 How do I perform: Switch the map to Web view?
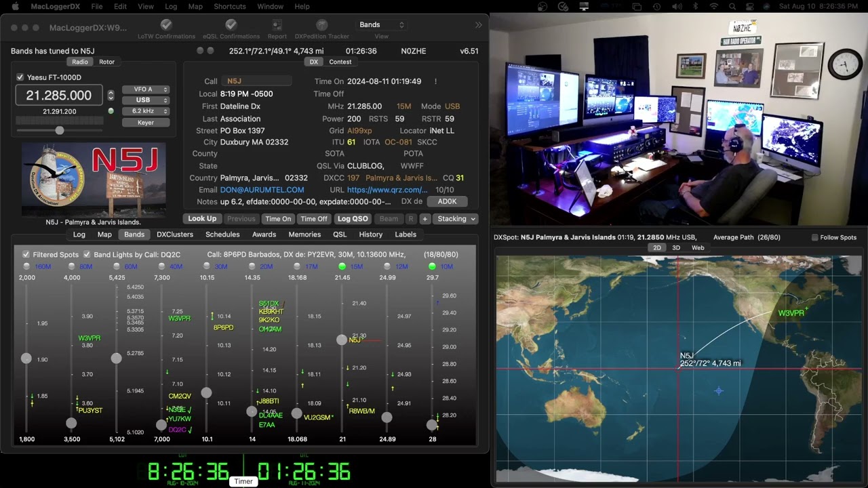coord(698,247)
